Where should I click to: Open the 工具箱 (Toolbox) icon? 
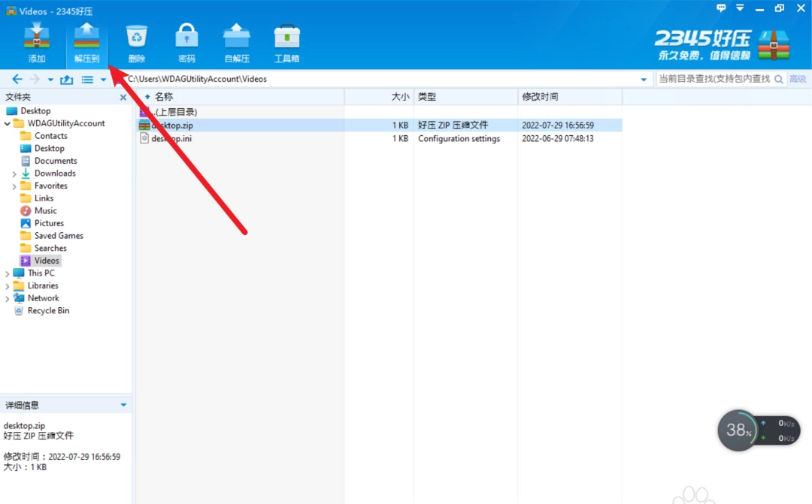click(286, 43)
